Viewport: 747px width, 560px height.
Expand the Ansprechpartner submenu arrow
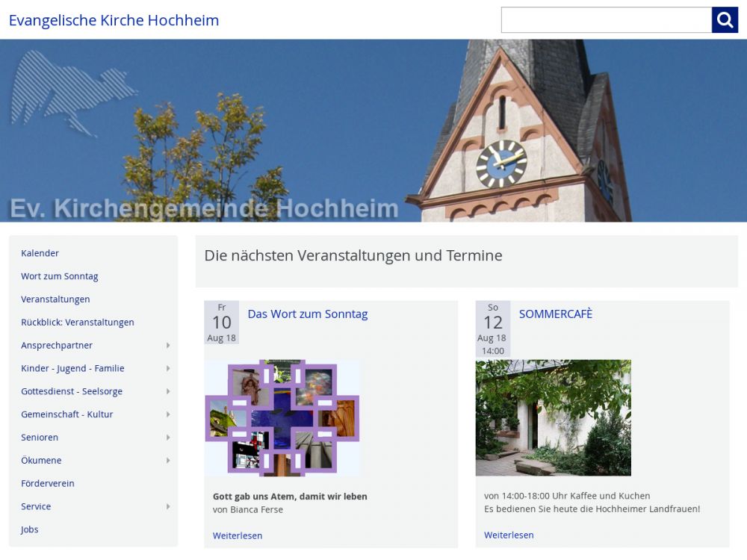(x=168, y=346)
